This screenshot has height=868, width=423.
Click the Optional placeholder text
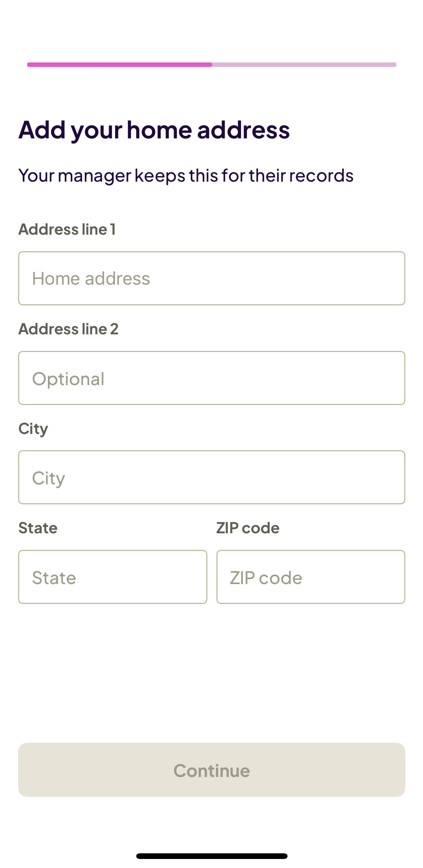pyautogui.click(x=68, y=379)
